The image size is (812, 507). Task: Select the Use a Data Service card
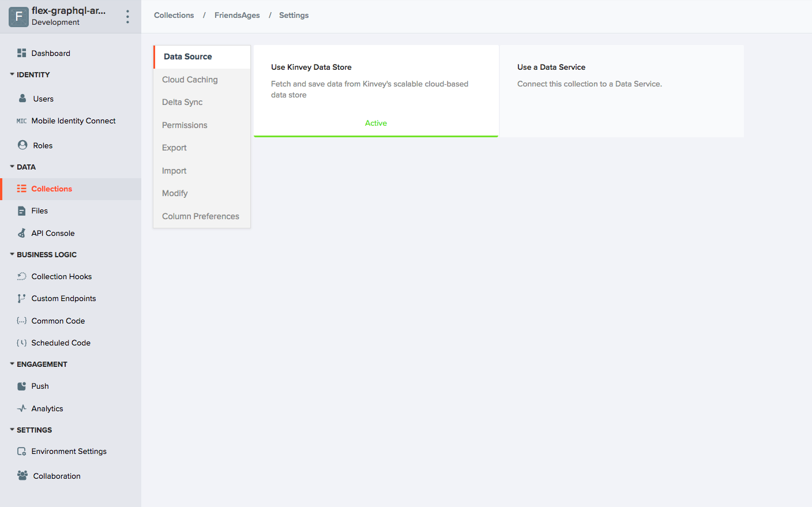pyautogui.click(x=621, y=91)
